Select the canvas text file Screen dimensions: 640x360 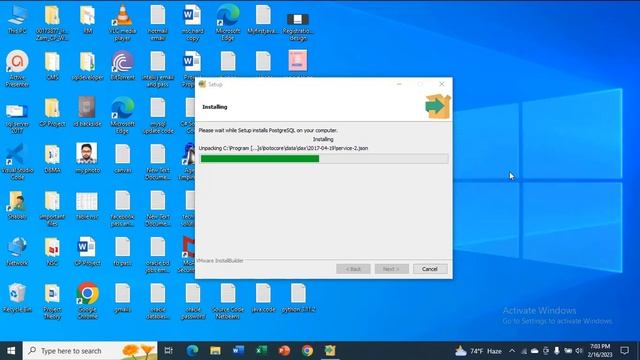coord(122,158)
